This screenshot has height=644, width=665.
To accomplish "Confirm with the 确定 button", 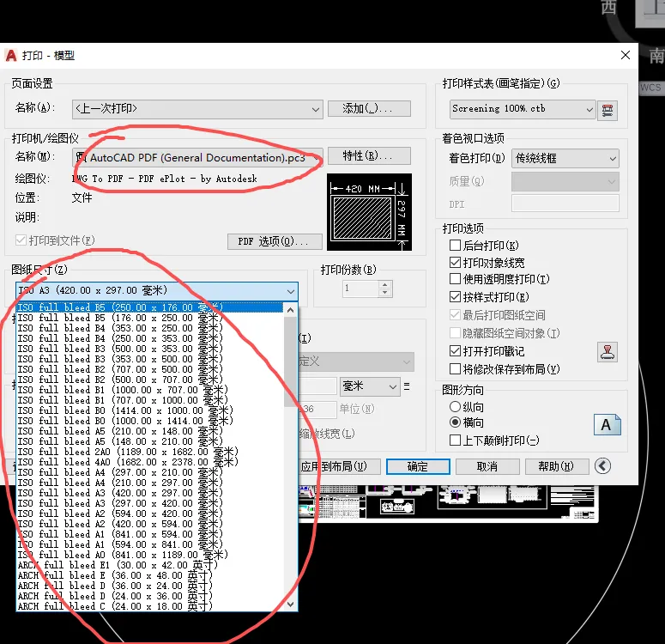I will (418, 466).
